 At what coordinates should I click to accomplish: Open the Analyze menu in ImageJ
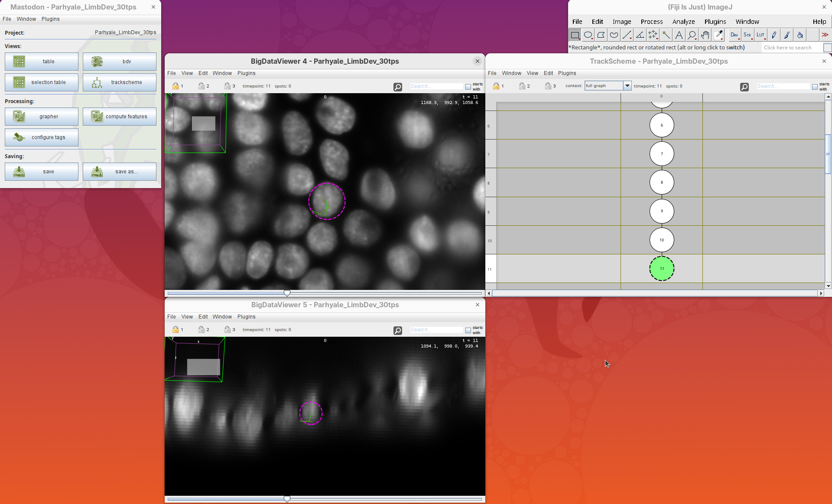683,22
